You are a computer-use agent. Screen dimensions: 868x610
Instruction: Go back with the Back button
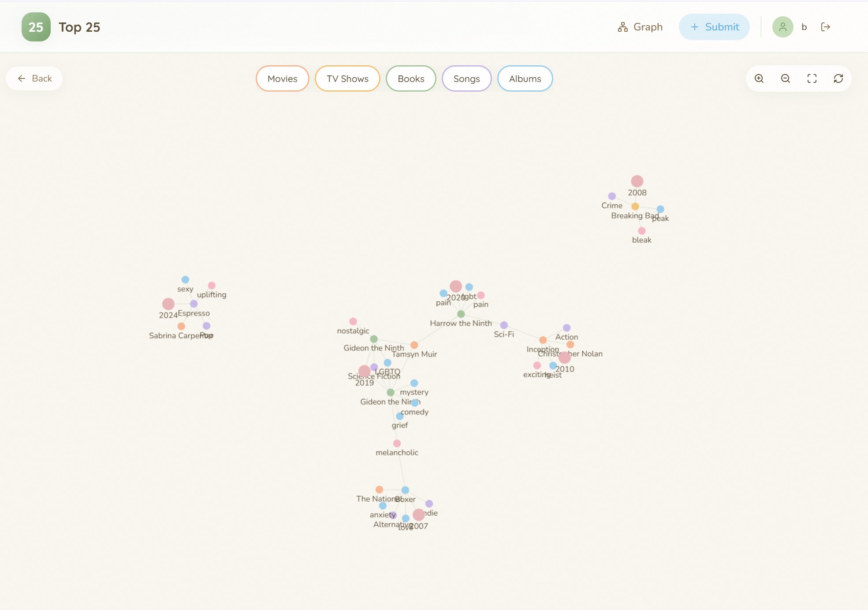click(34, 78)
